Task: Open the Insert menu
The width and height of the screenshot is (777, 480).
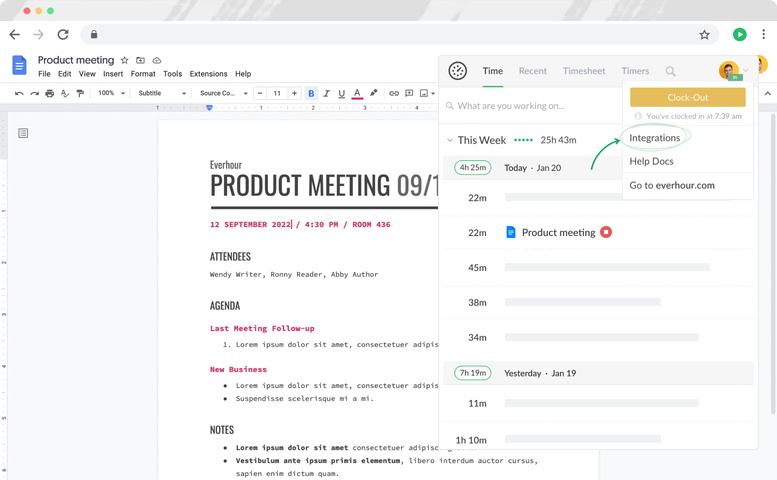Action: point(113,74)
